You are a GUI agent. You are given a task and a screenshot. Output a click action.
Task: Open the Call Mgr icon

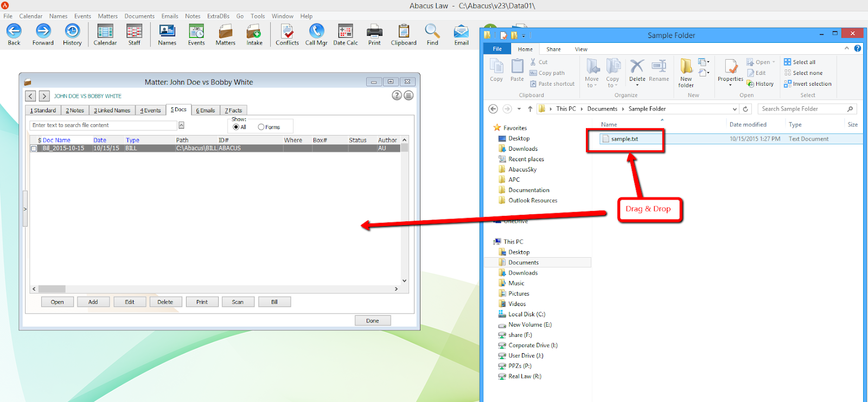click(x=316, y=34)
